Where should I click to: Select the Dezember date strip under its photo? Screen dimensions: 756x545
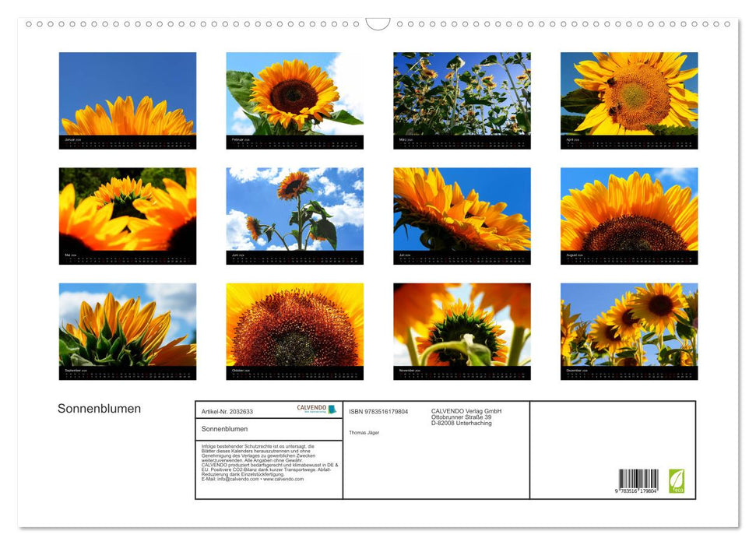[628, 372]
